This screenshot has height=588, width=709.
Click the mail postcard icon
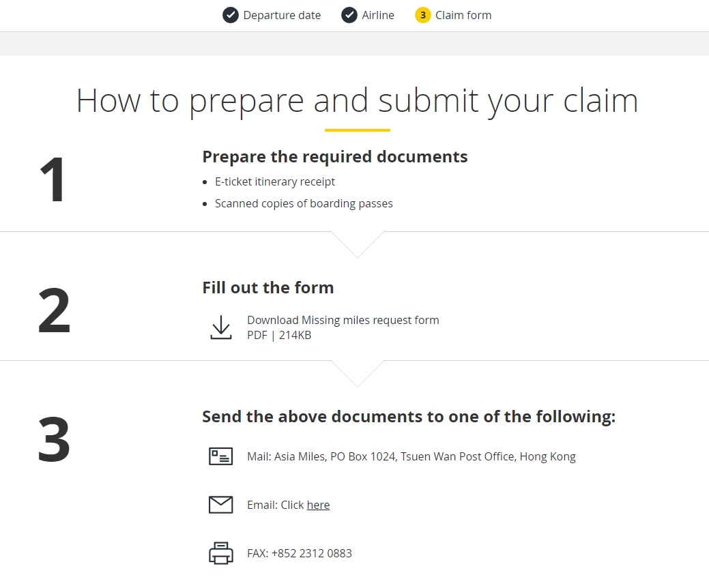tap(220, 456)
